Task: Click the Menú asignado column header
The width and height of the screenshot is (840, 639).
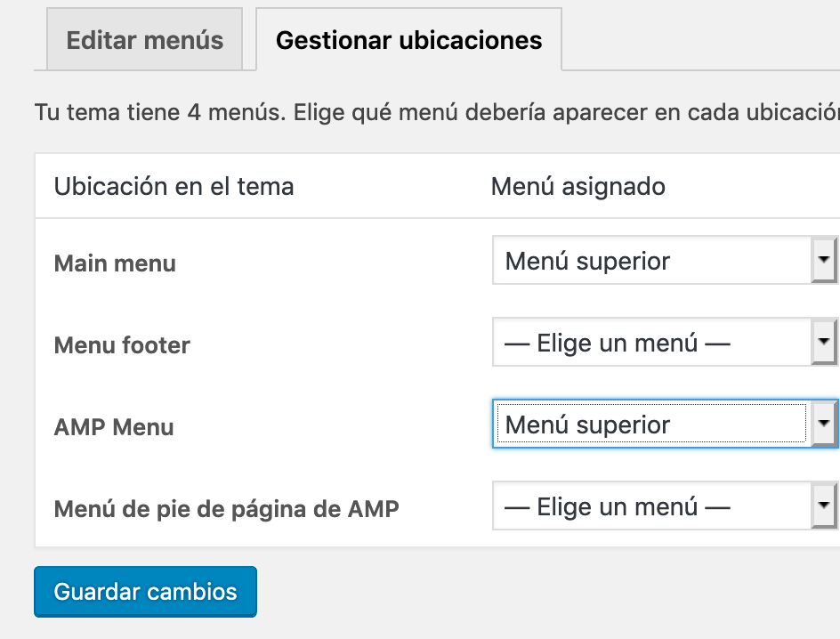Action: click(x=578, y=186)
